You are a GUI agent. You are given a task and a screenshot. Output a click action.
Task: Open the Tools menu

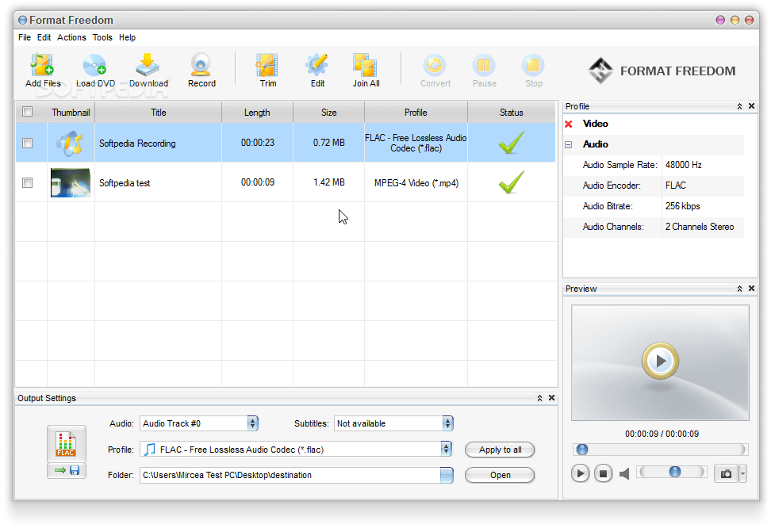102,37
